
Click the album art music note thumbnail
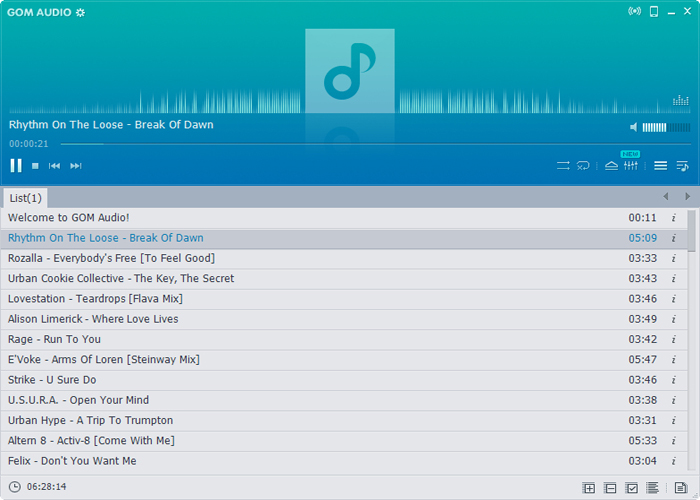[x=350, y=71]
